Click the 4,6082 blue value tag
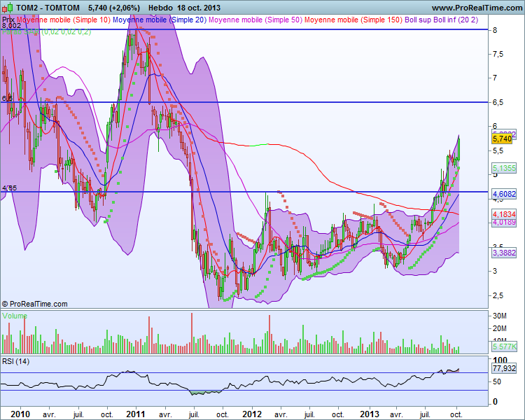Screen dimensions: 525x420 pyautogui.click(x=504, y=194)
